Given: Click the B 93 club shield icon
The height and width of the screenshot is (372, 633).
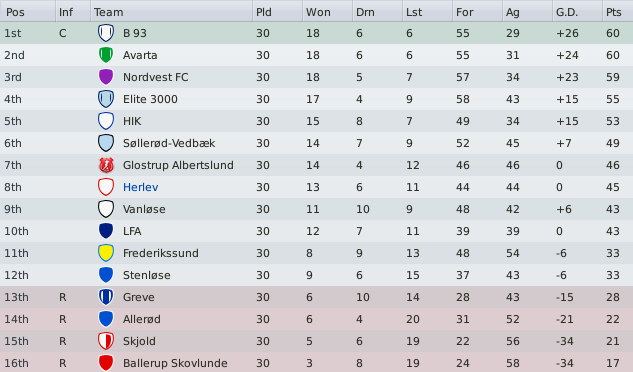Looking at the screenshot, I should coord(106,33).
